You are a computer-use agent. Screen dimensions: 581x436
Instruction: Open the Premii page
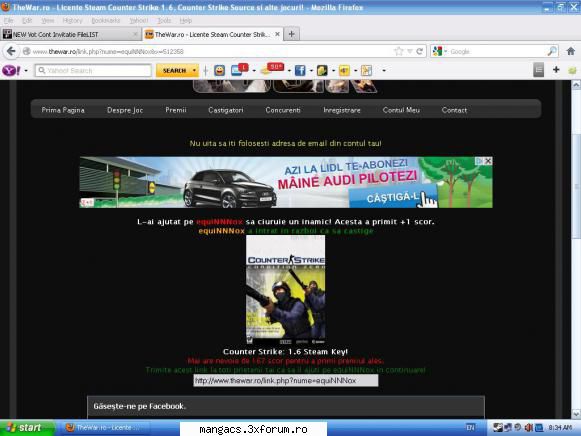point(176,110)
